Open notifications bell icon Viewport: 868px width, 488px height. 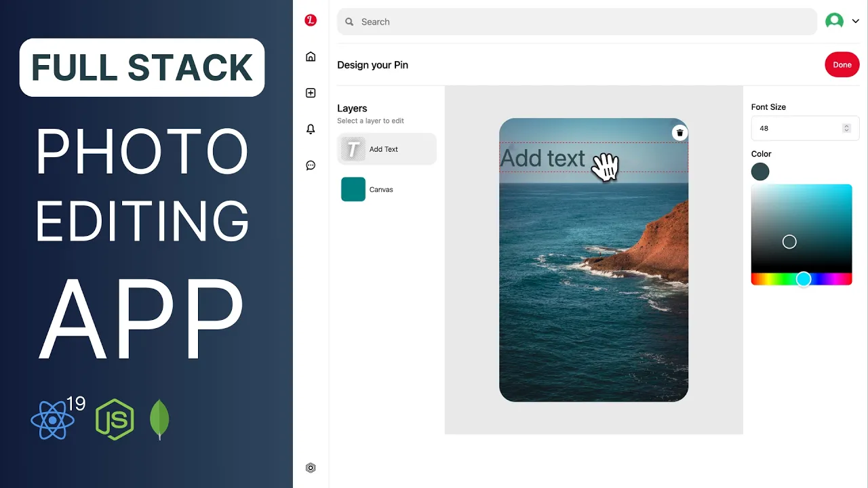[311, 129]
